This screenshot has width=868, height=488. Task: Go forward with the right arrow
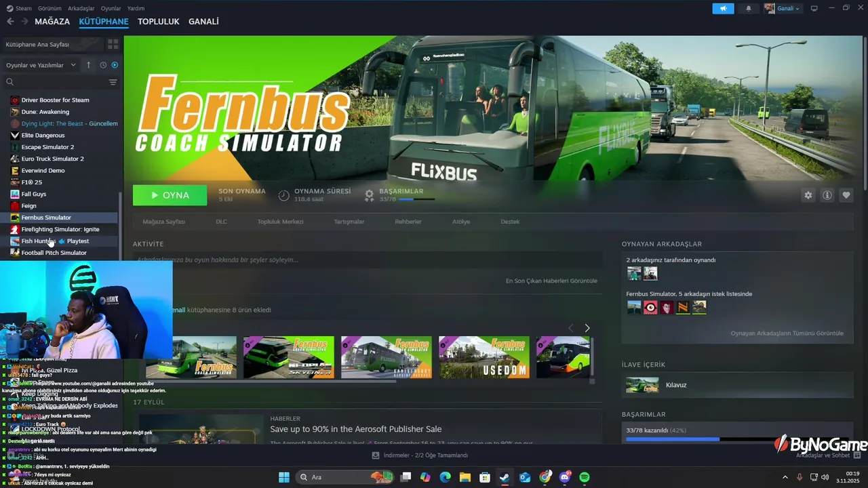(24, 22)
